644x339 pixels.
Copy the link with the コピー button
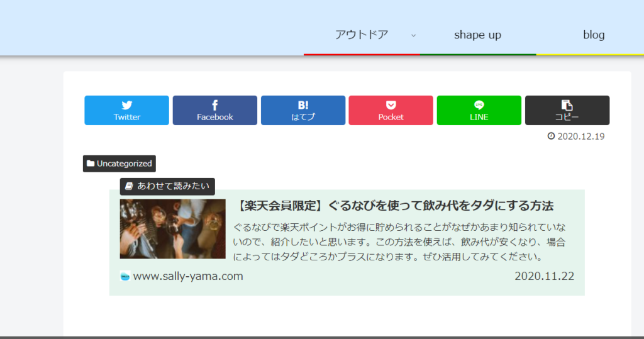567,110
